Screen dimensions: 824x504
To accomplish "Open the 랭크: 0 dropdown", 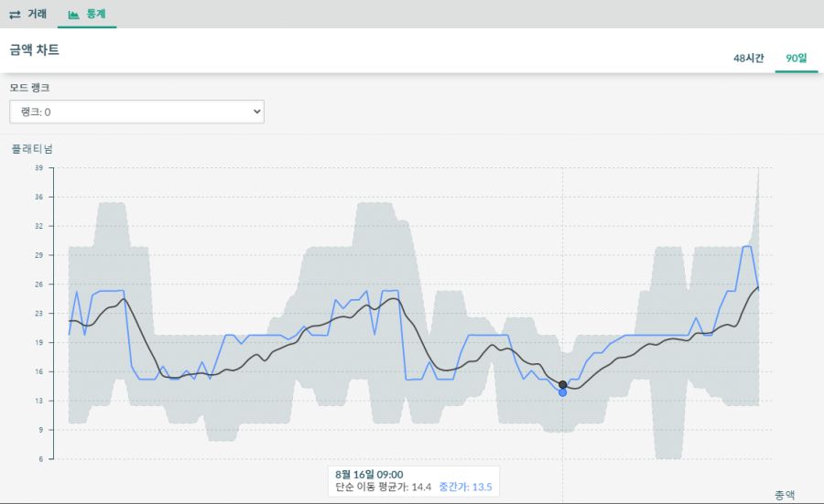I will click(x=136, y=112).
